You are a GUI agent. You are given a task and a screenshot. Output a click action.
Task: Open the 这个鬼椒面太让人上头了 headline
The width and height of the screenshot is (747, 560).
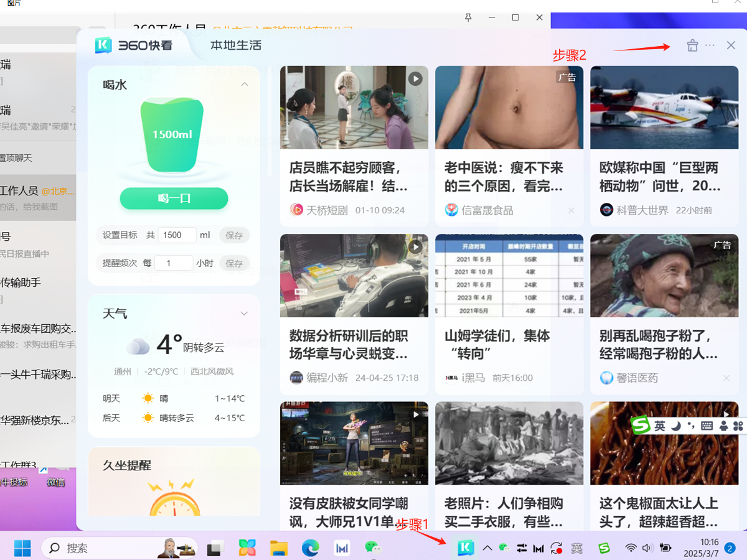click(659, 512)
